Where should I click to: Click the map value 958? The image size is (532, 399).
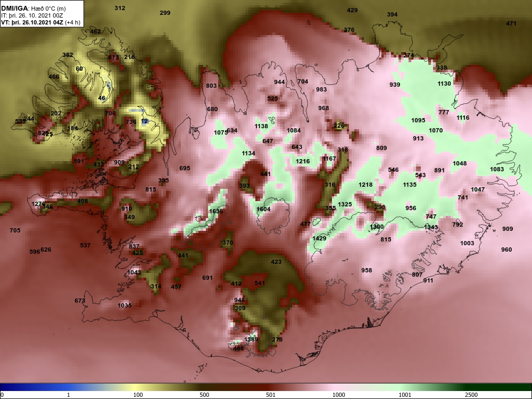[x=367, y=270]
